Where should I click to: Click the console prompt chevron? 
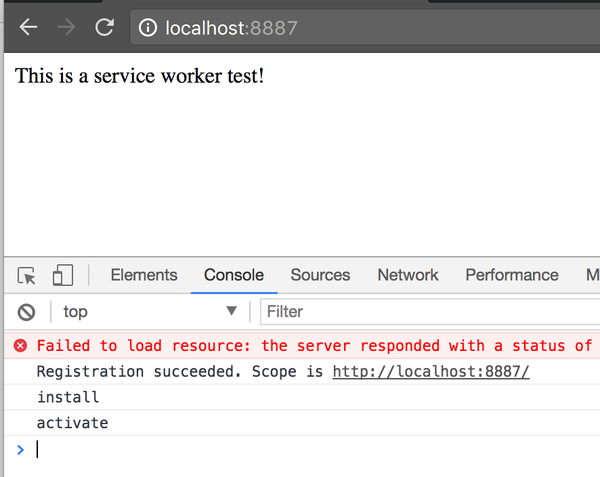(x=20, y=449)
